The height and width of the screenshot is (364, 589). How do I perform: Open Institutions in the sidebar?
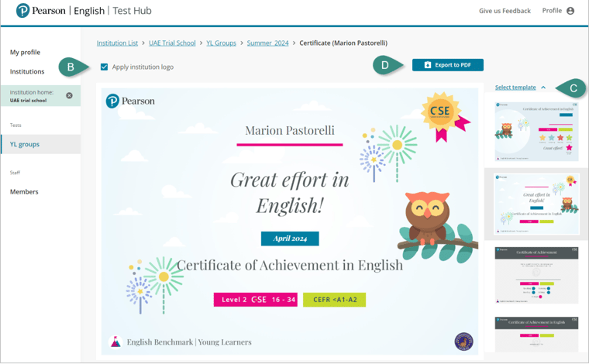tap(27, 71)
